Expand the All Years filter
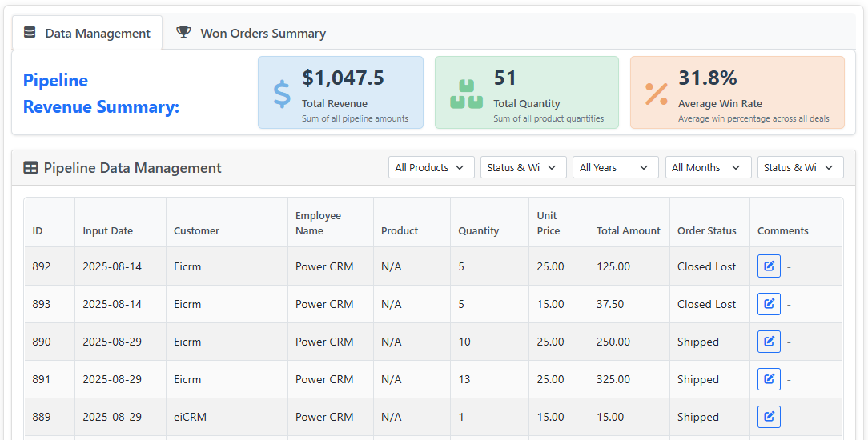The height and width of the screenshot is (440, 868). pos(616,167)
